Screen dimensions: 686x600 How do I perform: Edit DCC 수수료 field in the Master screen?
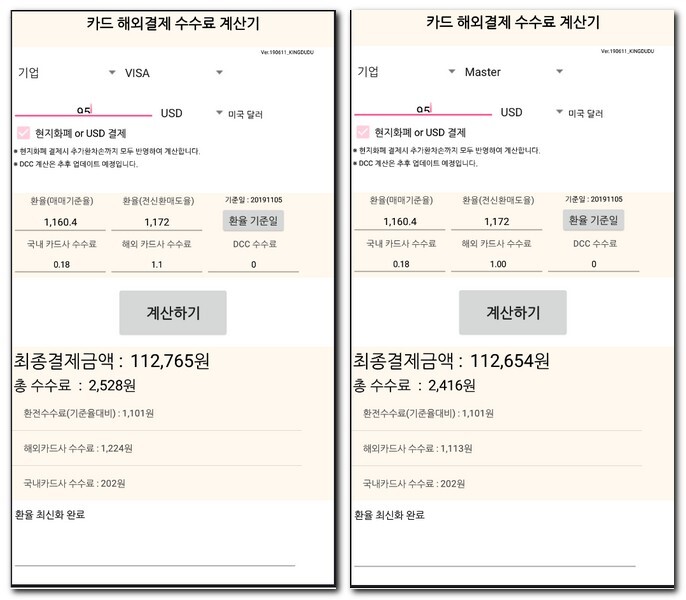(x=594, y=264)
